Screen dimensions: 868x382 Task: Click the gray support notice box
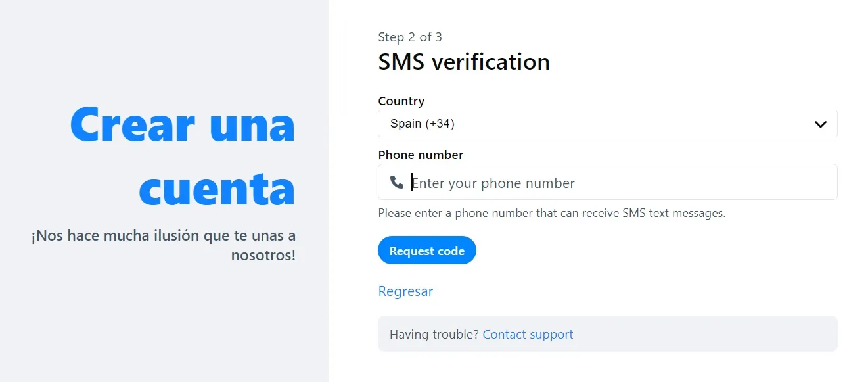click(608, 334)
